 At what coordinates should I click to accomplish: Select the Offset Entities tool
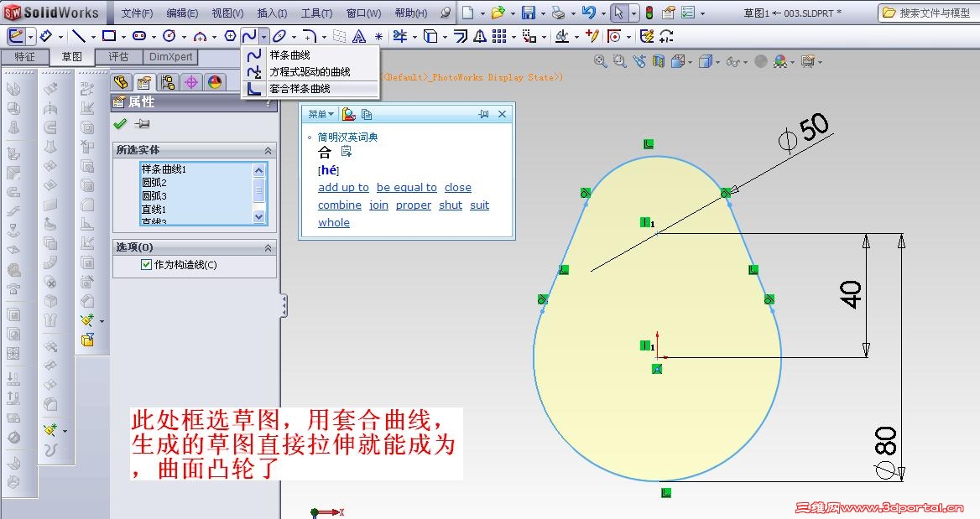point(461,36)
